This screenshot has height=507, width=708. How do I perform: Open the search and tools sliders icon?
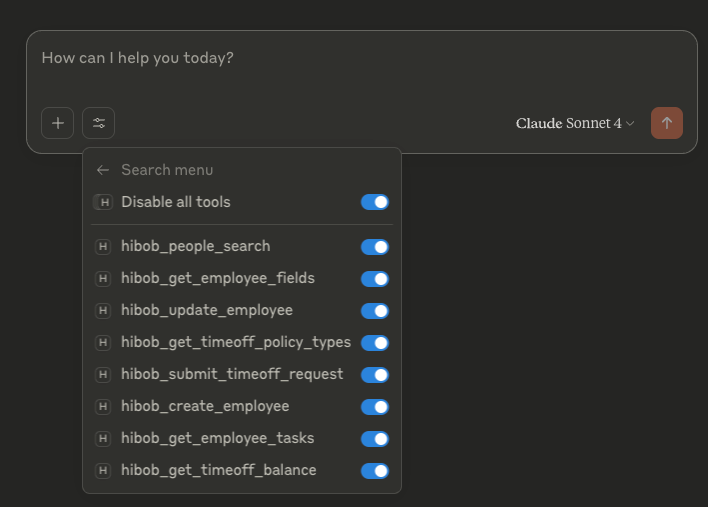click(x=98, y=123)
